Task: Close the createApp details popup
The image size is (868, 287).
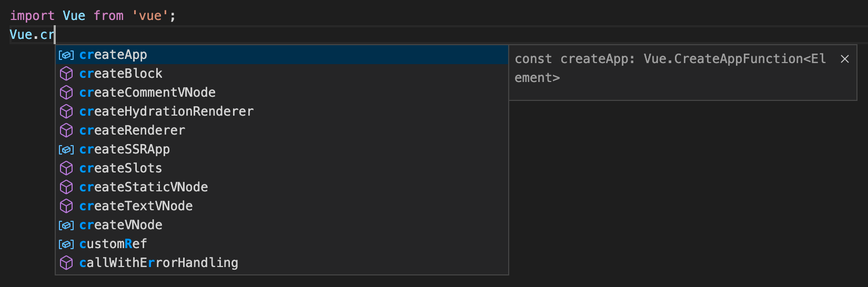Action: coord(845,59)
